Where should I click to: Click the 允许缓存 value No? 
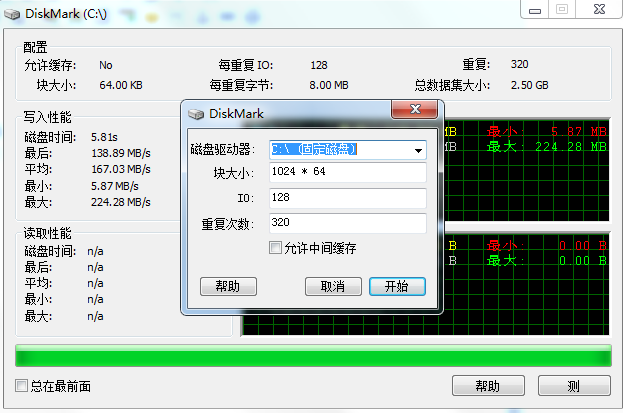106,65
